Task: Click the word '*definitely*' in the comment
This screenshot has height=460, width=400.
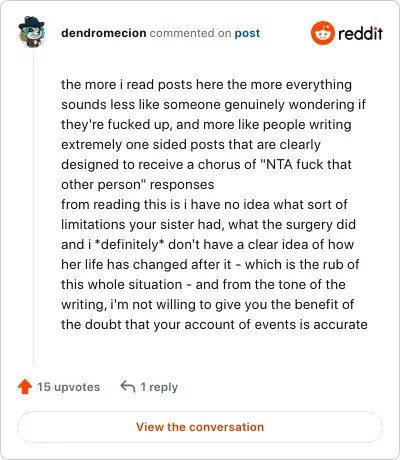Action: click(130, 244)
